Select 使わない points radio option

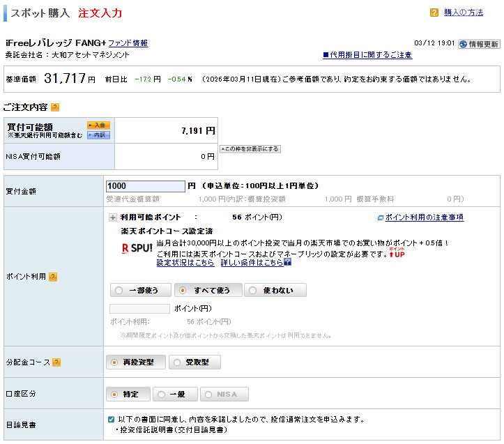point(275,290)
